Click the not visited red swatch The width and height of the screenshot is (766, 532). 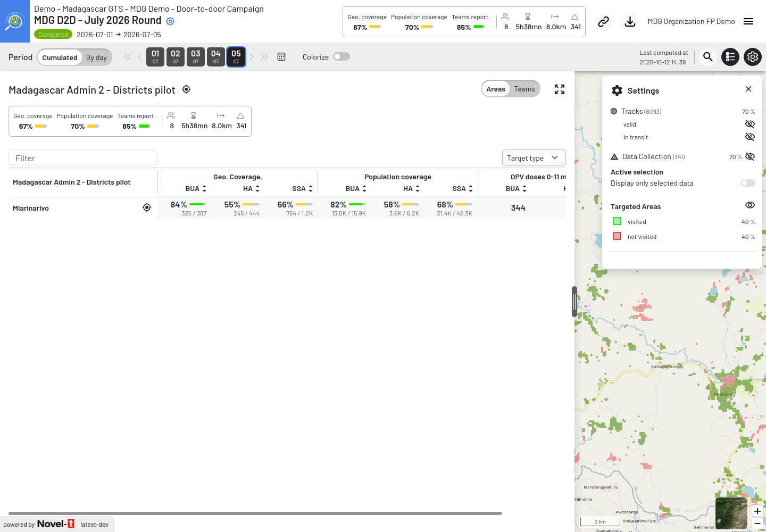point(617,236)
